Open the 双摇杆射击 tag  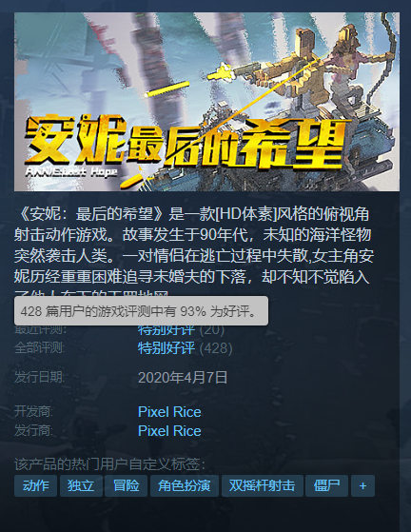coord(263,485)
